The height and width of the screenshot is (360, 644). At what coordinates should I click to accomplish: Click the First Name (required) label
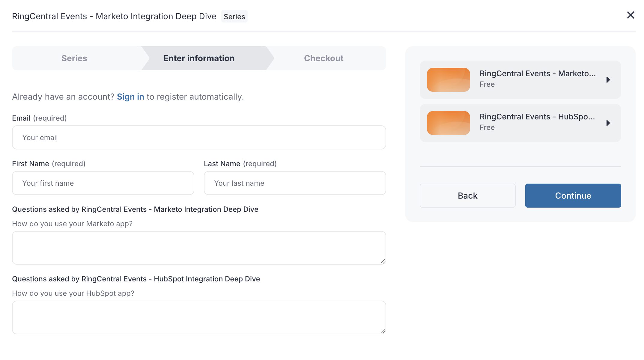point(49,164)
